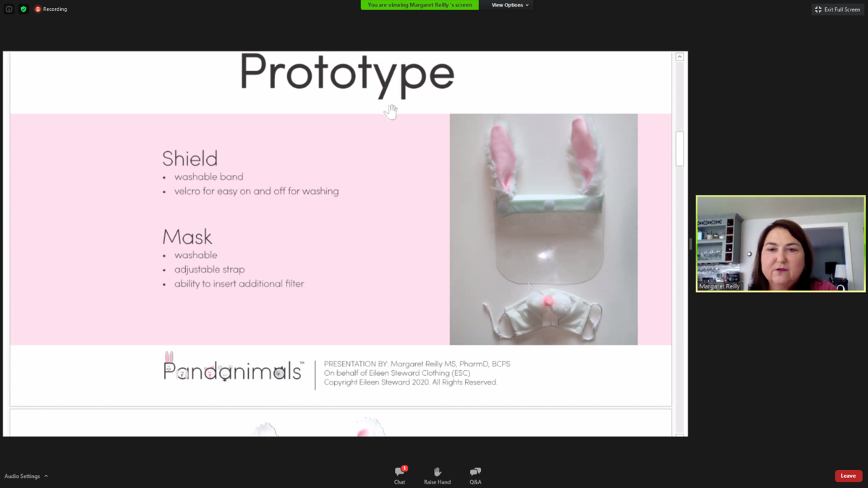Open the meeting information icon

[9, 9]
